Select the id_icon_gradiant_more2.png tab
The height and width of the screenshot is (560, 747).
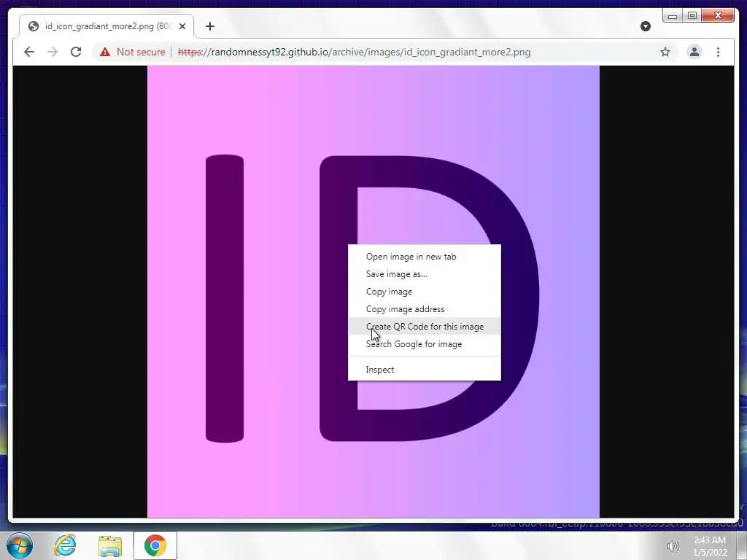[x=107, y=26]
